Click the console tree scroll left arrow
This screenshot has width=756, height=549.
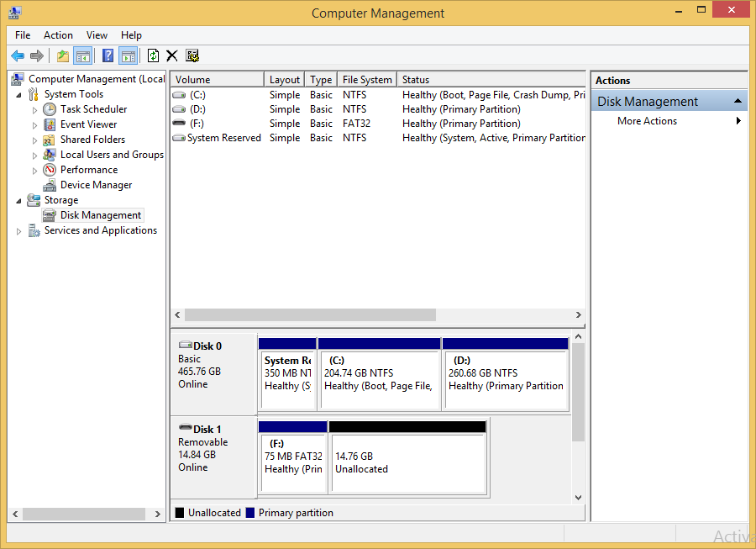click(x=15, y=515)
